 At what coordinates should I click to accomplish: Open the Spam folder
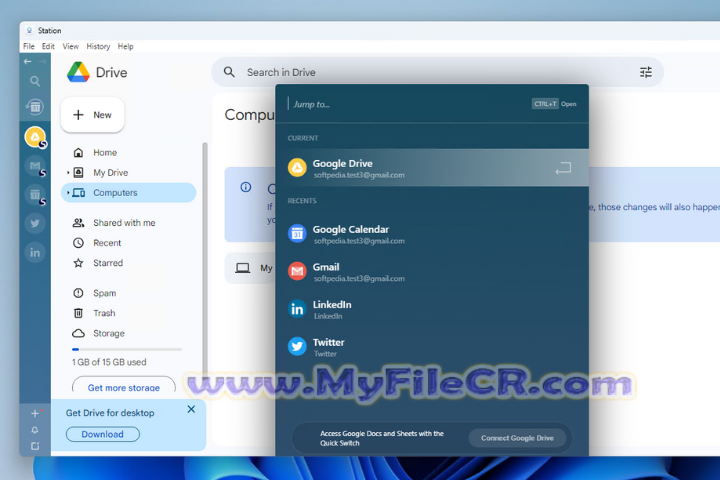[129, 293]
